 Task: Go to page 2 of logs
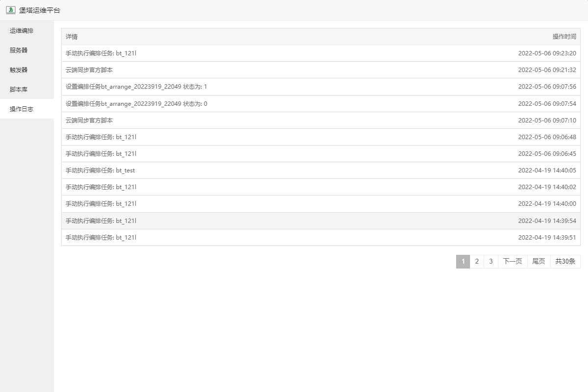(477, 262)
